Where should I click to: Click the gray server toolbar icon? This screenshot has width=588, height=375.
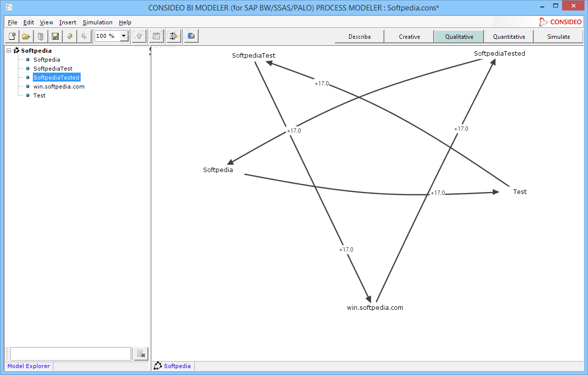(x=40, y=36)
